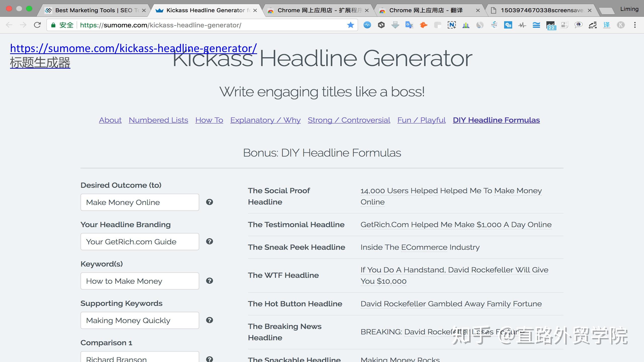The width and height of the screenshot is (644, 362).
Task: Click 'The Hot Button Headline' label
Action: click(295, 304)
